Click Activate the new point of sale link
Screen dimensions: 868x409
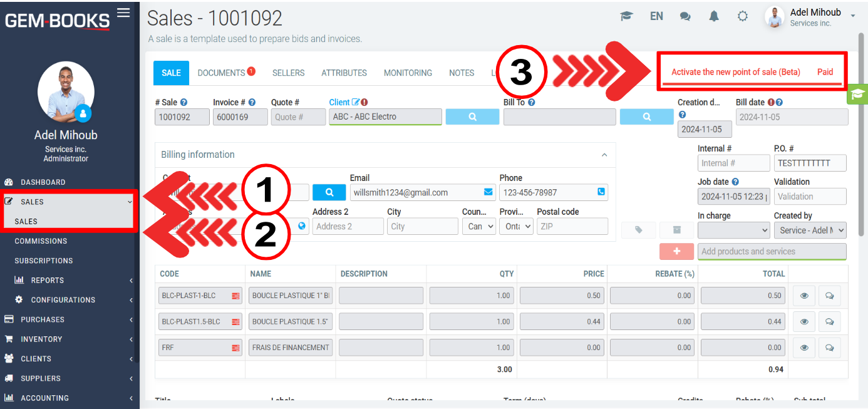[735, 72]
